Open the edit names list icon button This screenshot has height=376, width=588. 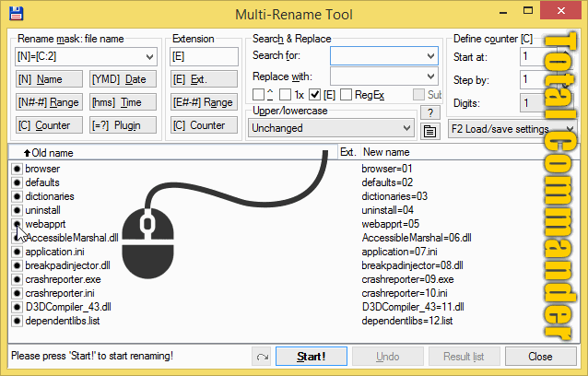[429, 132]
